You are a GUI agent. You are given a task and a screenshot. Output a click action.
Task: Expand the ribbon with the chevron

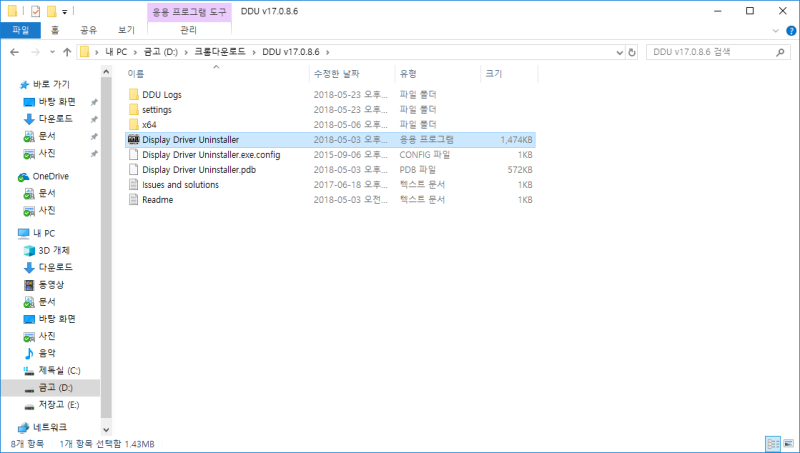(x=776, y=31)
